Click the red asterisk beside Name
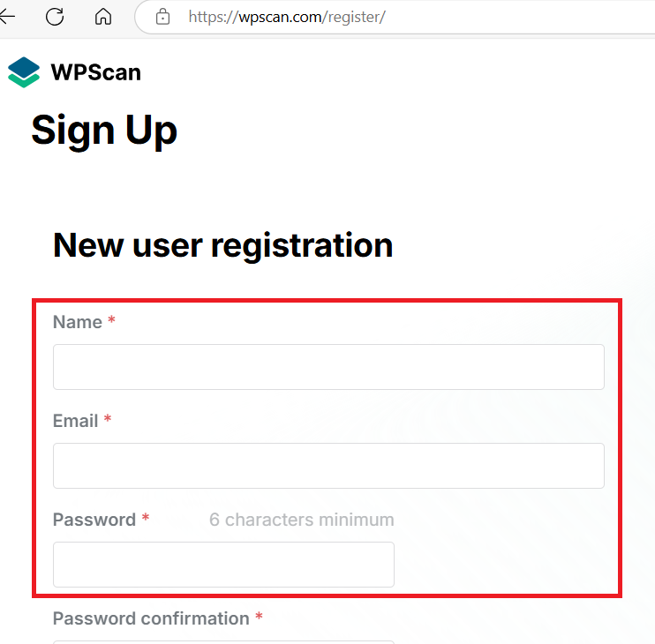The height and width of the screenshot is (644, 655). point(112,322)
